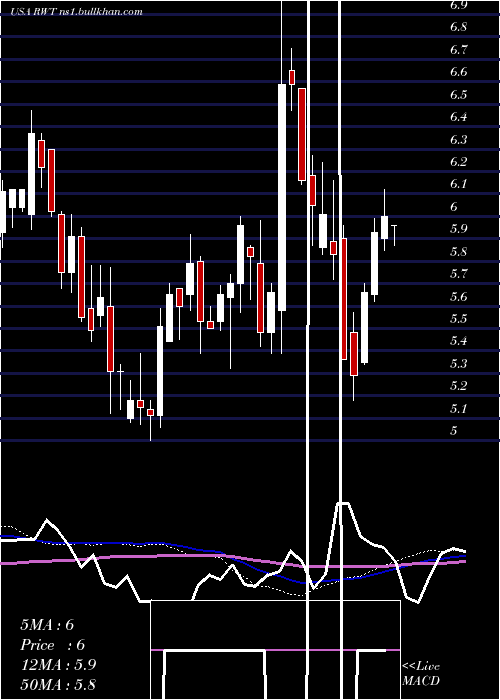Image resolution: width=500 pixels, height=700 pixels.
Task: Click the 6.6 price axis label
Action: pyautogui.click(x=459, y=72)
